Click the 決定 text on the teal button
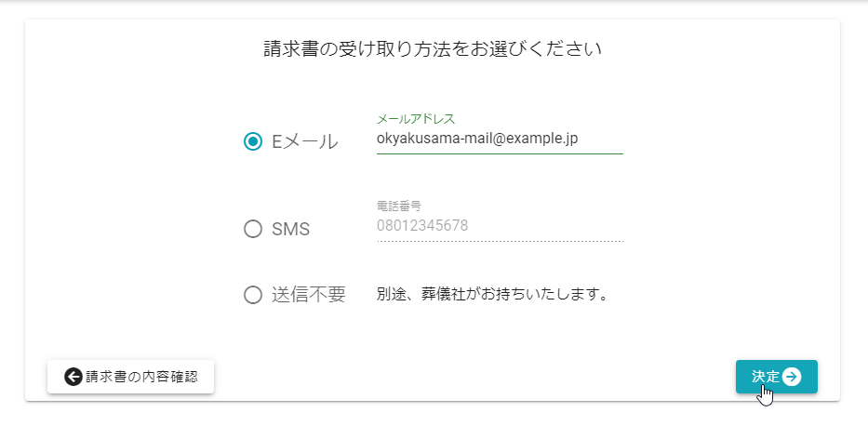Image resolution: width=868 pixels, height=439 pixels. [x=766, y=377]
